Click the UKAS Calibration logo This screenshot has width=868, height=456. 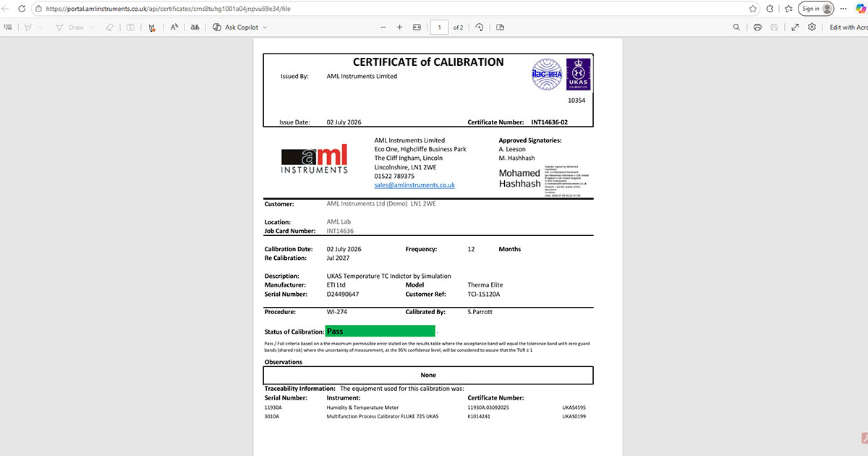pos(578,75)
